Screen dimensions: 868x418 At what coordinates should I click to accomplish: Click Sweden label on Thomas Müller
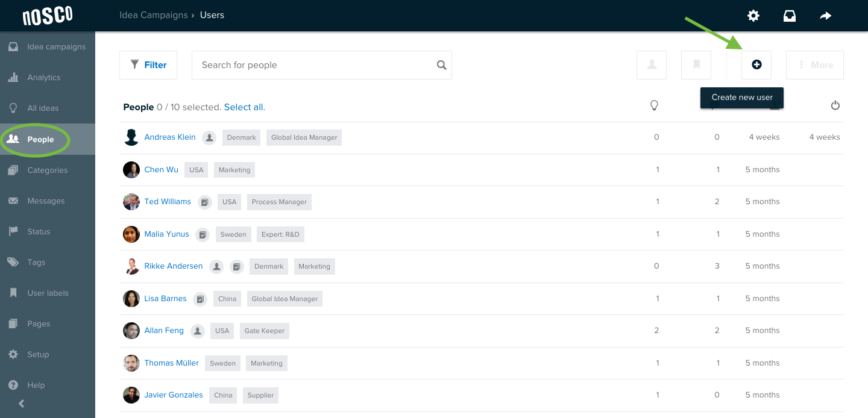tap(222, 363)
